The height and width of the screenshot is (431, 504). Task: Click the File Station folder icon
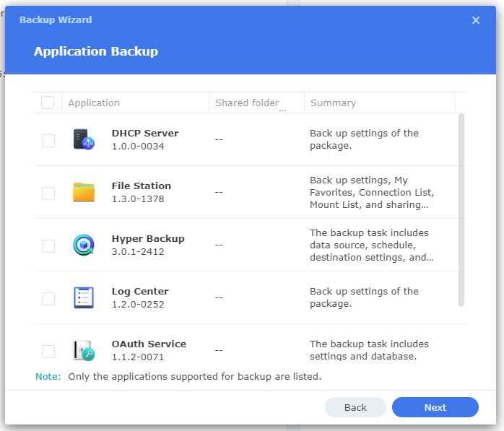click(84, 192)
